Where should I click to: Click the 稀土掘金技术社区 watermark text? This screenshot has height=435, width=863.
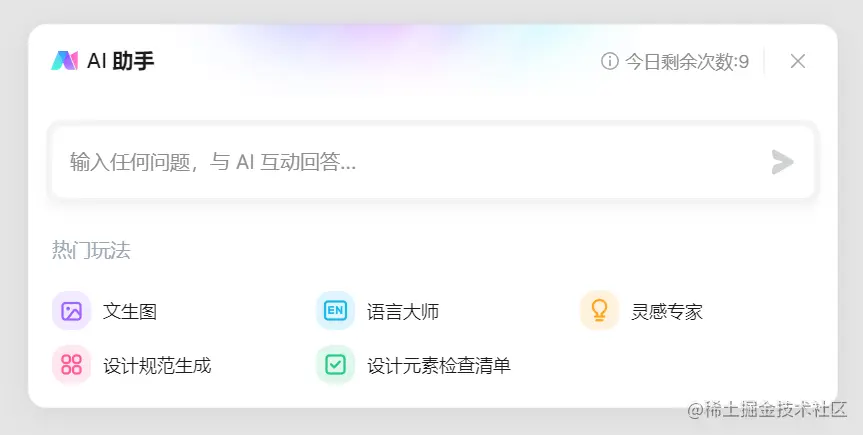(767, 409)
